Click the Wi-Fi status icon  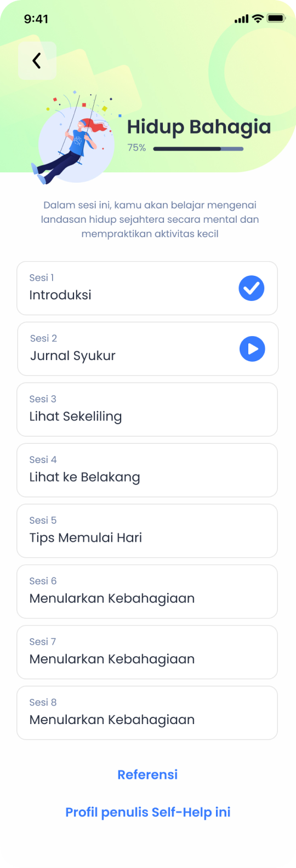click(258, 19)
